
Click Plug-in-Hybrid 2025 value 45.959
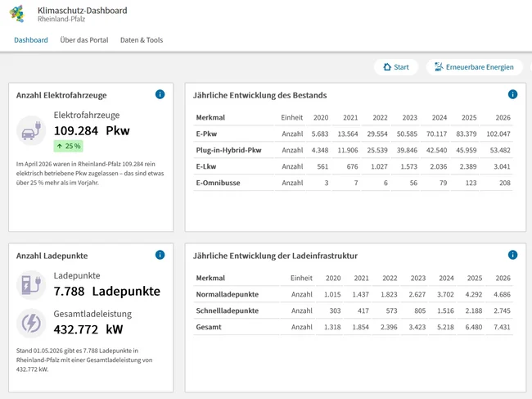click(467, 150)
